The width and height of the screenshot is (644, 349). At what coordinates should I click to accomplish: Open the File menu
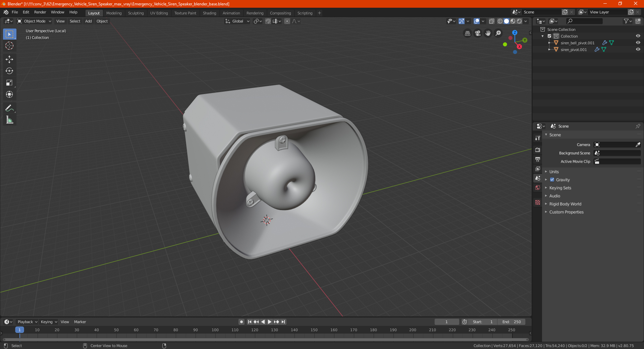coord(15,12)
